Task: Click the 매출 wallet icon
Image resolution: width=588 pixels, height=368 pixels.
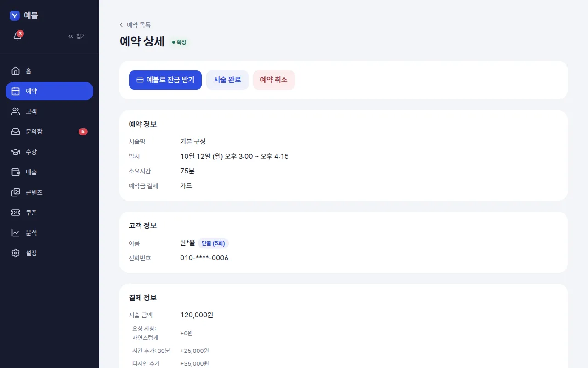Action: pyautogui.click(x=16, y=172)
